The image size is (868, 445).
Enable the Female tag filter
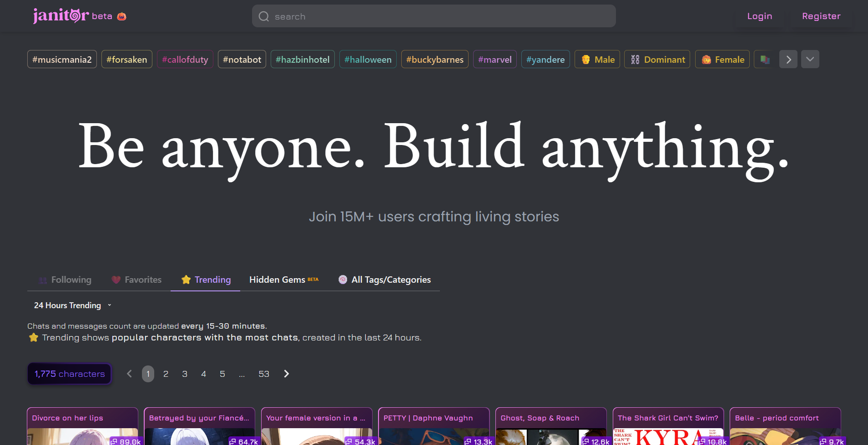[722, 60]
